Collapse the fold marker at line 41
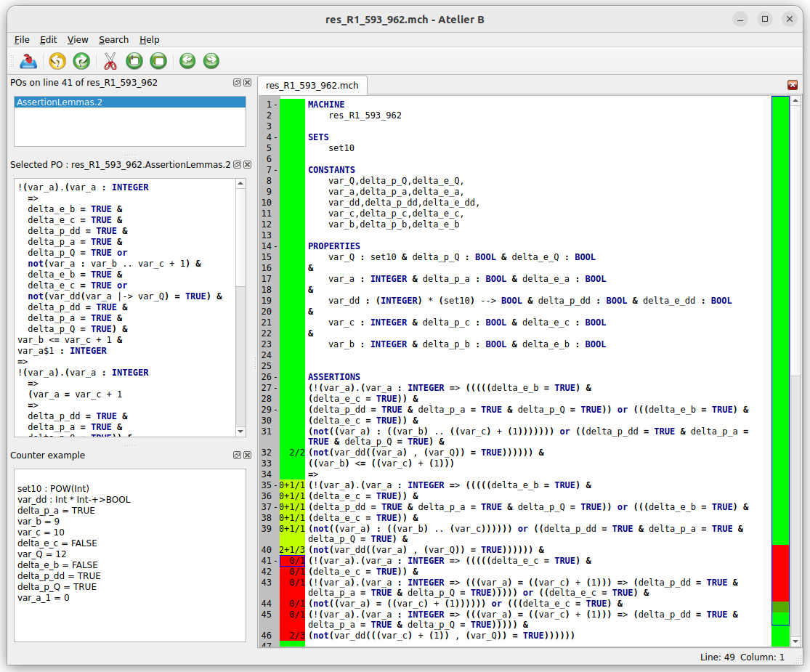Image resolution: width=810 pixels, height=672 pixels. point(276,561)
